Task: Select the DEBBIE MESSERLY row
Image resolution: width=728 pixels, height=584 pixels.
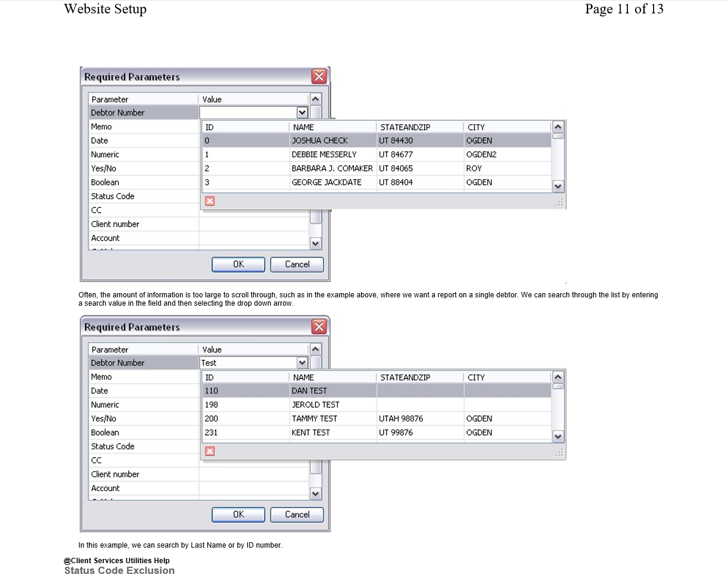Action: [x=377, y=154]
